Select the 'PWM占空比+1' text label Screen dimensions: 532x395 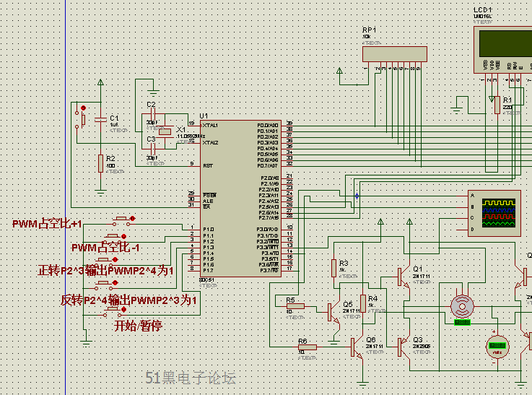click(x=47, y=224)
